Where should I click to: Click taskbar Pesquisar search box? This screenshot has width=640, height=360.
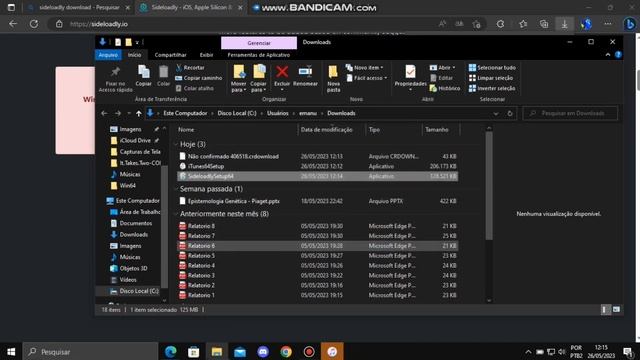click(x=90, y=351)
